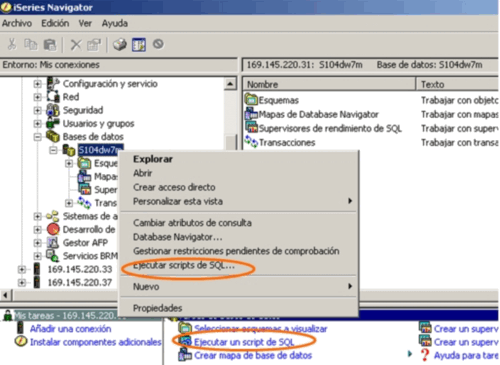Click the Properties toolbar icon
This screenshot has height=365, width=500.
tap(94, 44)
